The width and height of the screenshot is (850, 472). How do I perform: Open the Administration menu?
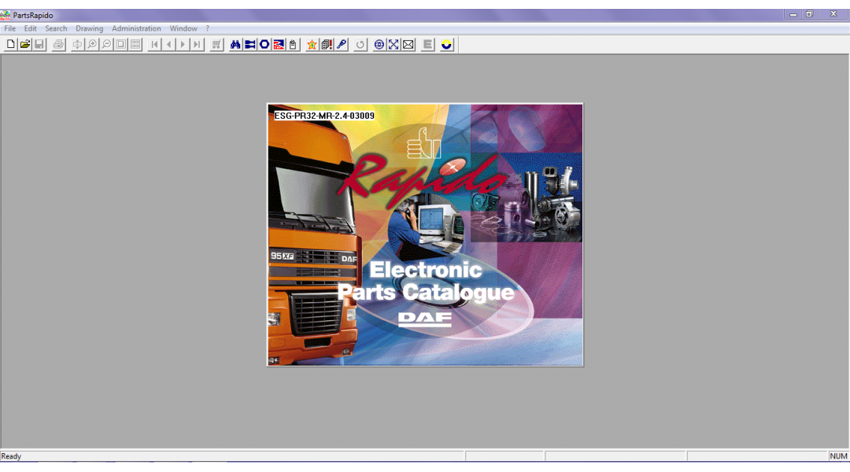[136, 28]
